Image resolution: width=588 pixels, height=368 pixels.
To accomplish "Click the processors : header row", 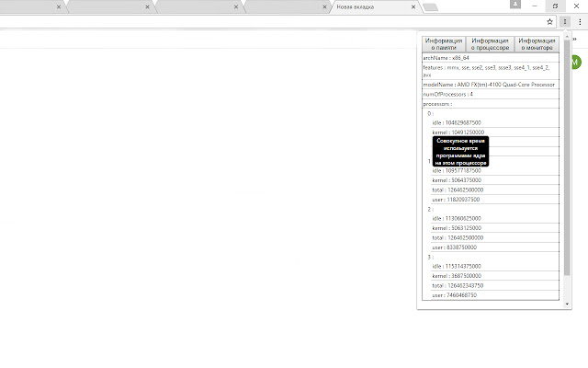I will (x=491, y=104).
